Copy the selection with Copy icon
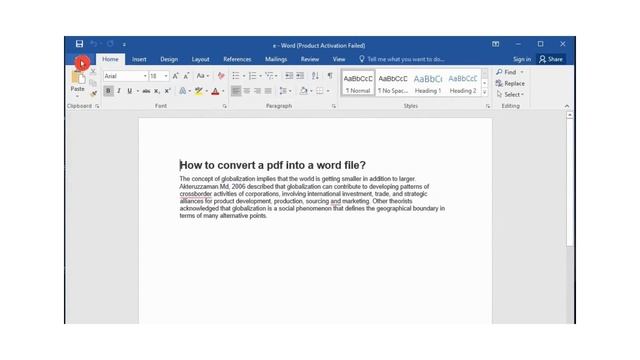 pyautogui.click(x=93, y=83)
